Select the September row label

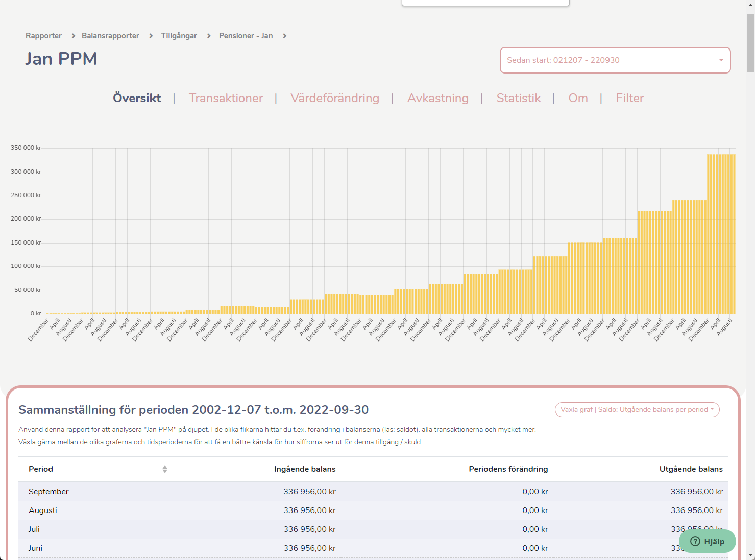pos(48,492)
